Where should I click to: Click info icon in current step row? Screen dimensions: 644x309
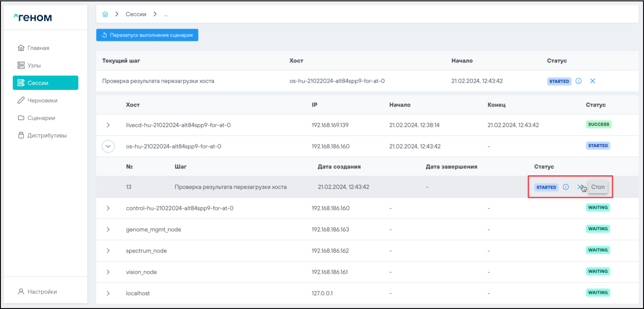click(579, 81)
